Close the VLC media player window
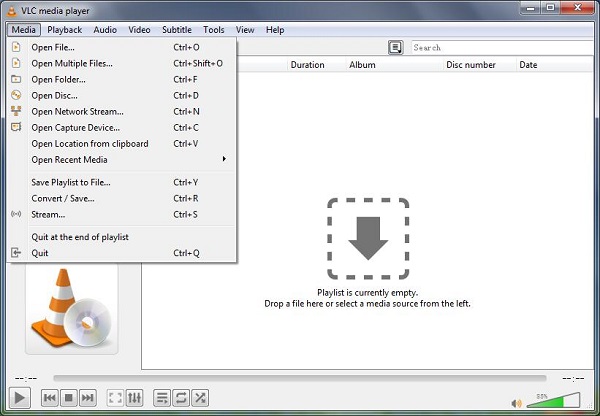This screenshot has height=416, width=600. pos(578,8)
